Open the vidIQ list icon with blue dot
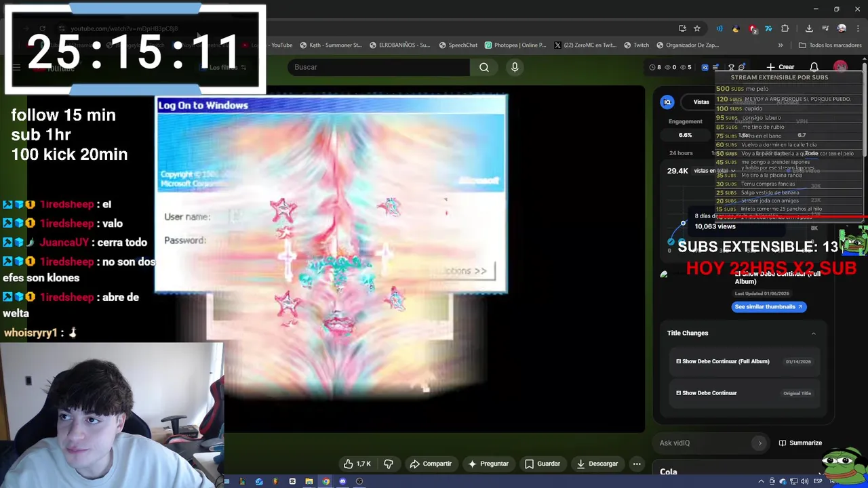Image resolution: width=868 pixels, height=488 pixels. (715, 67)
